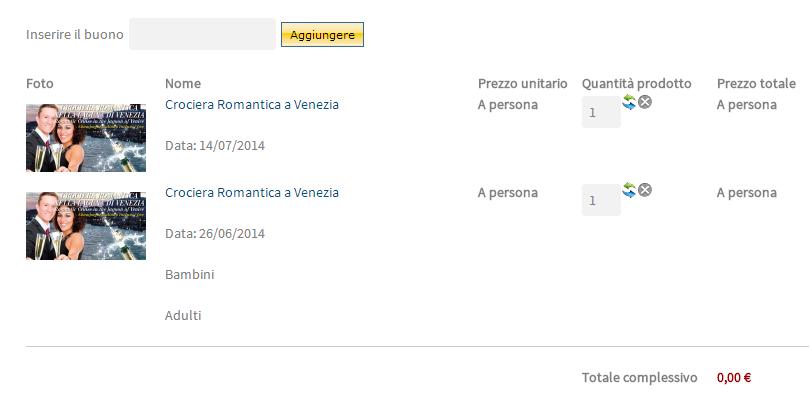Focus the 'Inserire il buono' coupon field
Screen dimensions: 811x400
tap(202, 34)
